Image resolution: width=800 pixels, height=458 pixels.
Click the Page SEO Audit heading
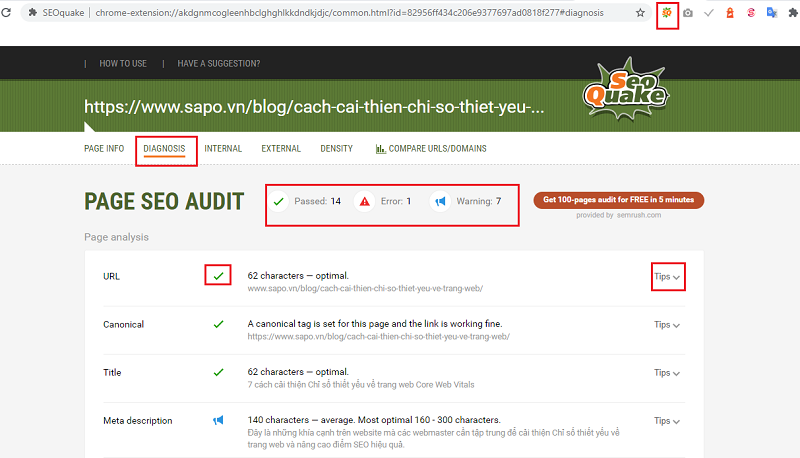click(164, 201)
